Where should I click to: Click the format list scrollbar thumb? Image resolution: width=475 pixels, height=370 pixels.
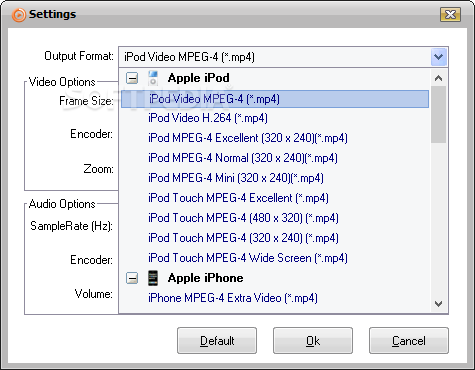439,115
